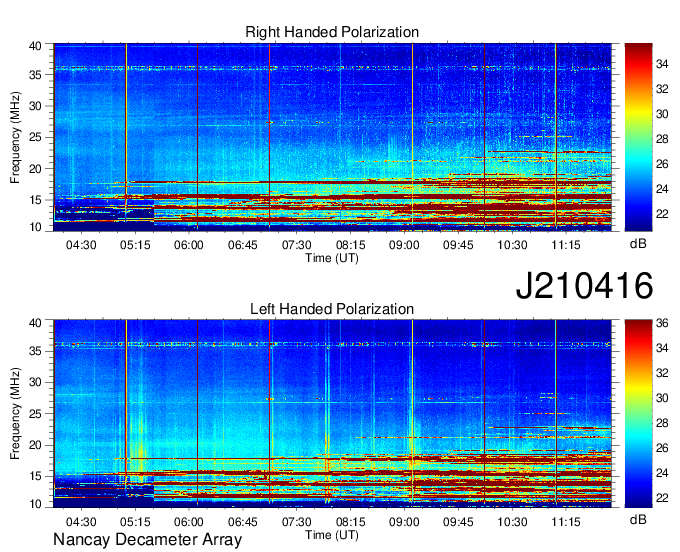This screenshot has width=680, height=552.
Task: Click the "dB" label of Left Handed color bar
Action: pyautogui.click(x=638, y=519)
